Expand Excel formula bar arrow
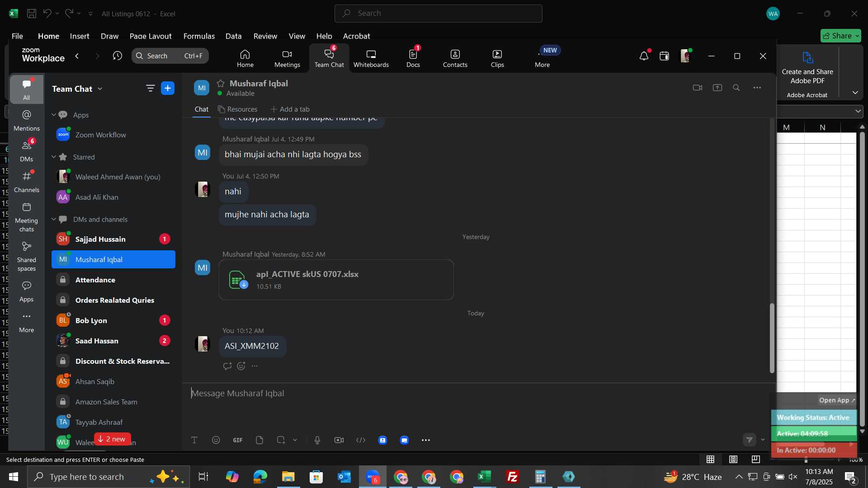 point(858,111)
